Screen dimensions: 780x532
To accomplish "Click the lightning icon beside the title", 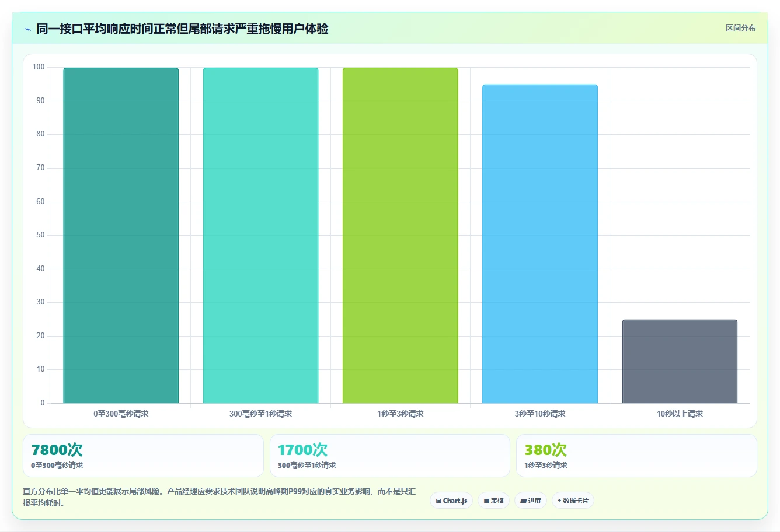I will pyautogui.click(x=27, y=29).
